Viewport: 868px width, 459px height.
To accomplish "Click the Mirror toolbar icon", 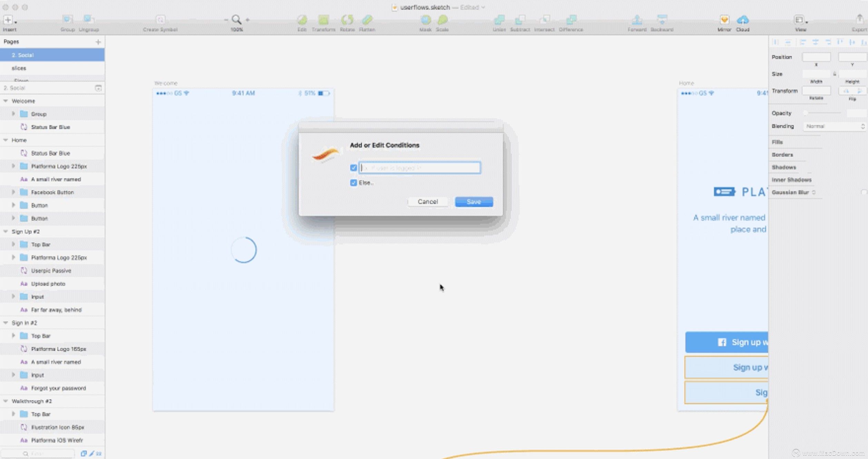I will [724, 20].
